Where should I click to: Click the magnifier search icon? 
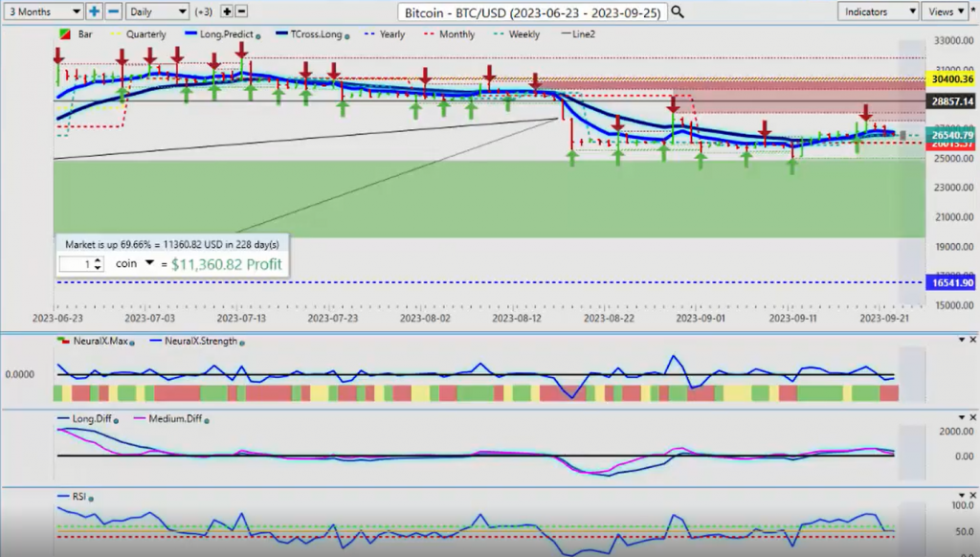click(x=678, y=11)
